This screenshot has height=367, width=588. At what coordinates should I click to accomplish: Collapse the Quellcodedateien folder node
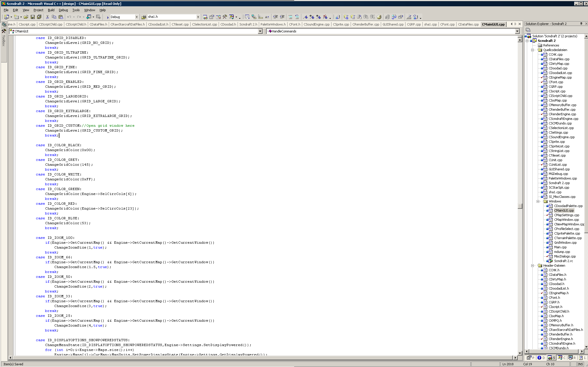click(x=533, y=50)
